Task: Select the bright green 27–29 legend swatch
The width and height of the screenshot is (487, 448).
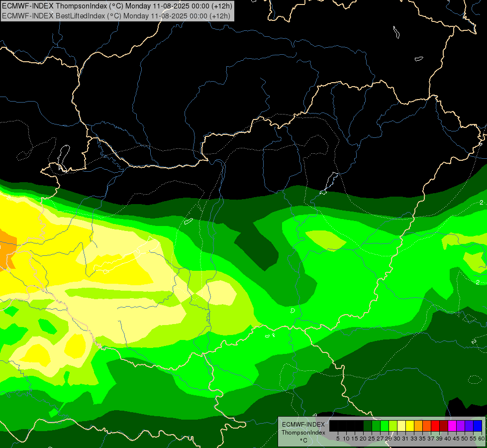Action: [385, 426]
